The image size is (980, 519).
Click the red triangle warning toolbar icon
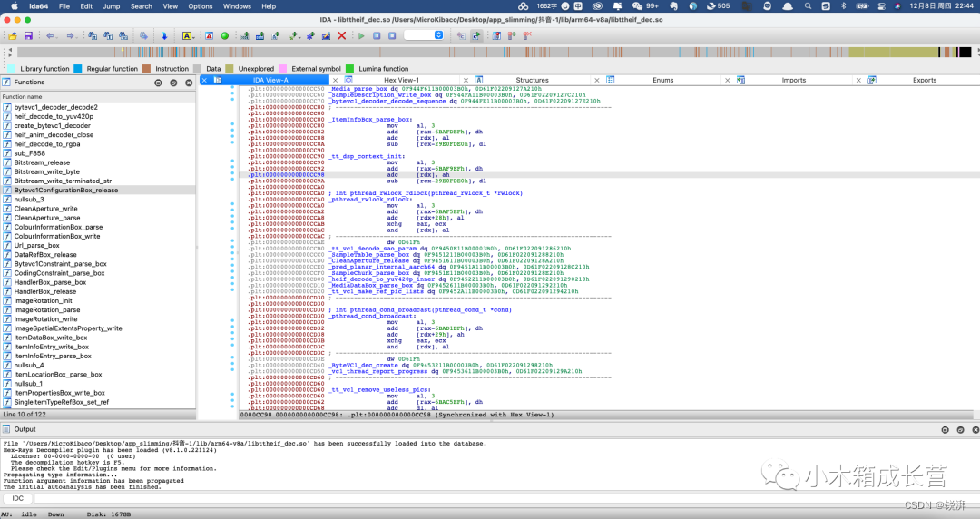click(x=209, y=35)
